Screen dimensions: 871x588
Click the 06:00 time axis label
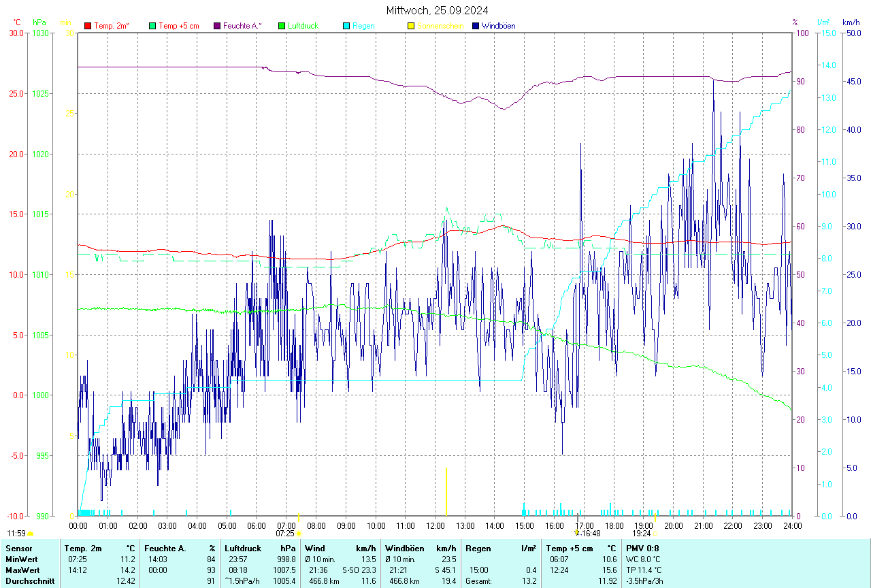click(x=257, y=525)
